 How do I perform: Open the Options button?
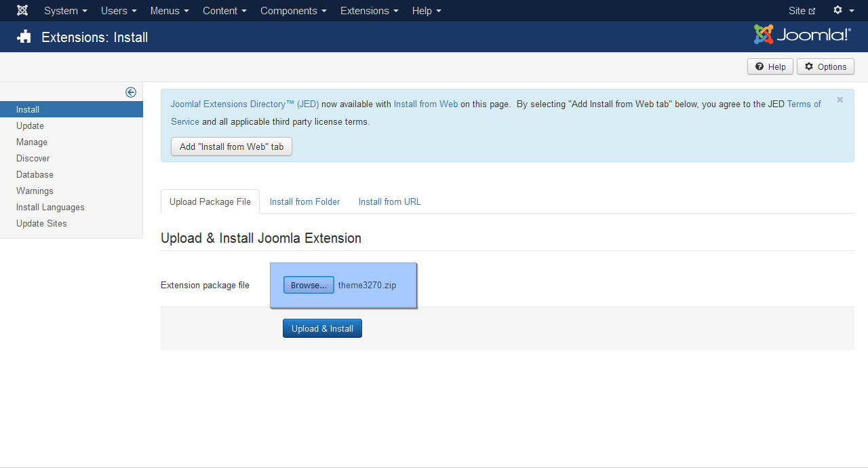(825, 66)
